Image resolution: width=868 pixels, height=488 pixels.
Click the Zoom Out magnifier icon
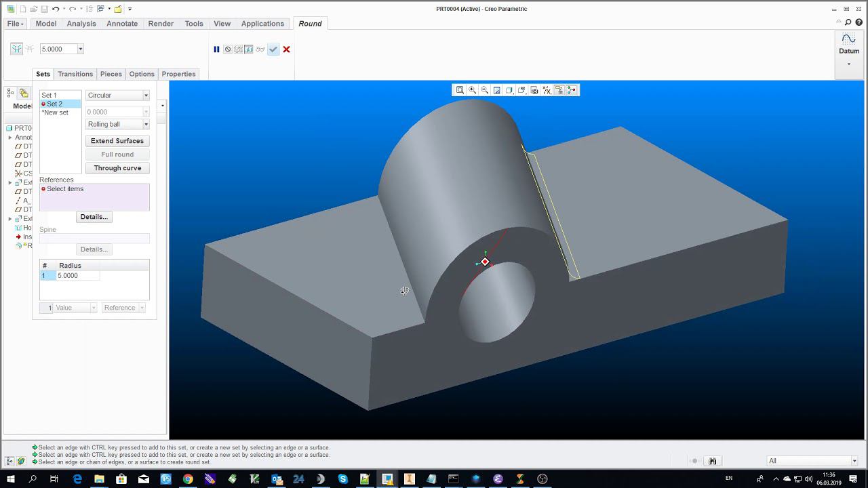click(484, 90)
